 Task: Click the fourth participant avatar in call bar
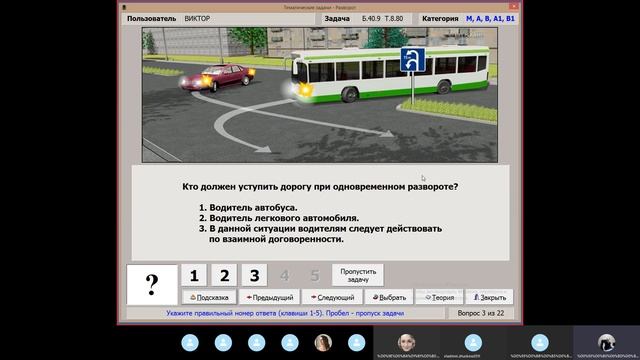290,342
